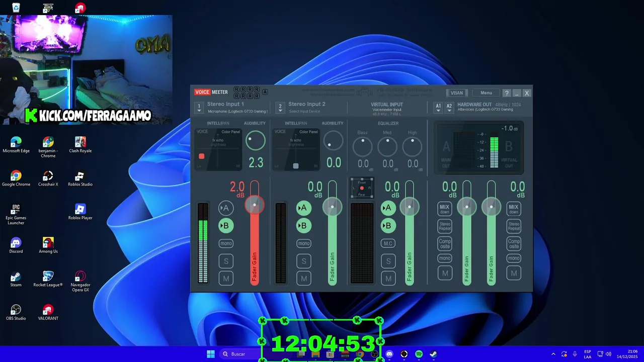Open the A2 hardware output selector
Viewport: 644px width, 362px height.
tap(449, 108)
